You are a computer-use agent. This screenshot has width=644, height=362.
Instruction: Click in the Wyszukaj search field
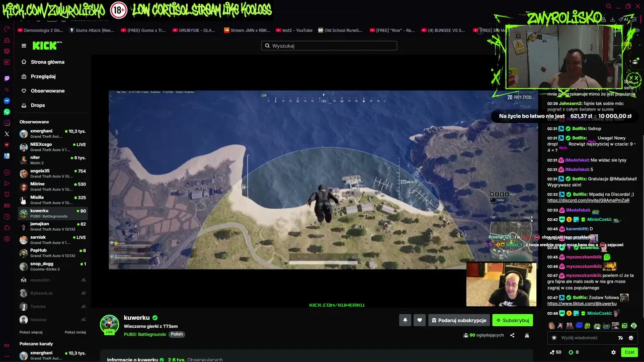[329, 46]
